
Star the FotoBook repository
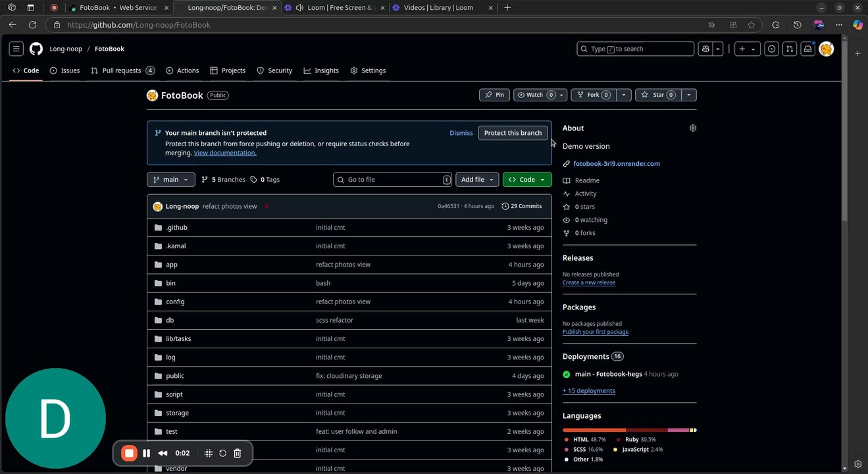(x=657, y=95)
